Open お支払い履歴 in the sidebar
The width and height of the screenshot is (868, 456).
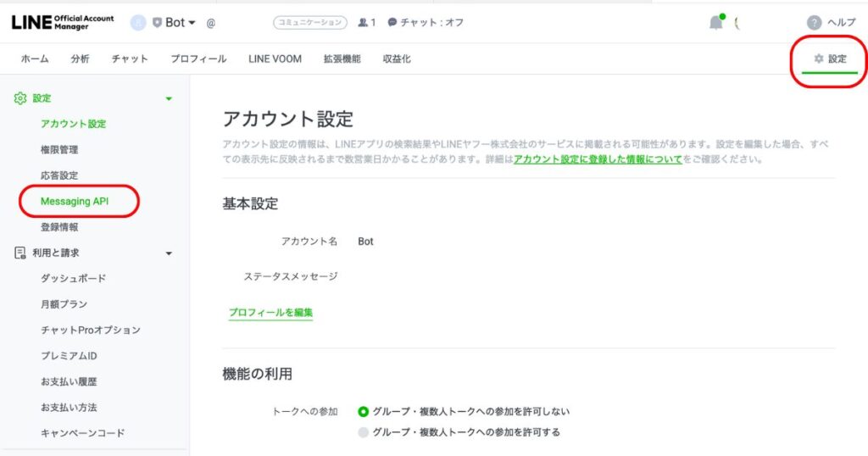coord(69,382)
